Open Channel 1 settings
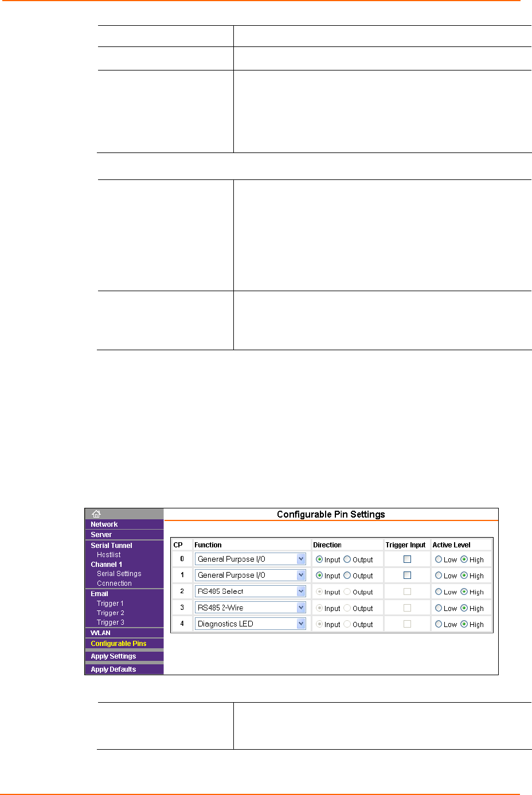532x795 pixels. coord(106,565)
